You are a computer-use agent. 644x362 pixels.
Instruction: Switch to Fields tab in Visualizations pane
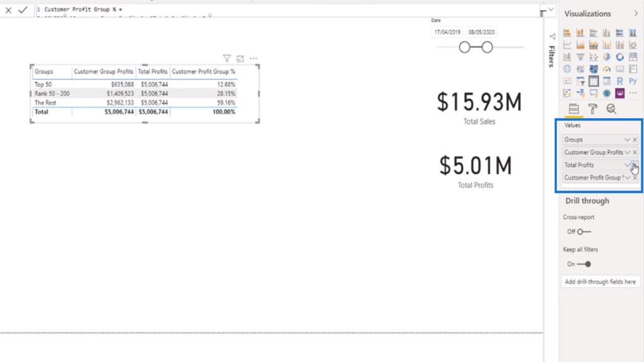click(574, 109)
